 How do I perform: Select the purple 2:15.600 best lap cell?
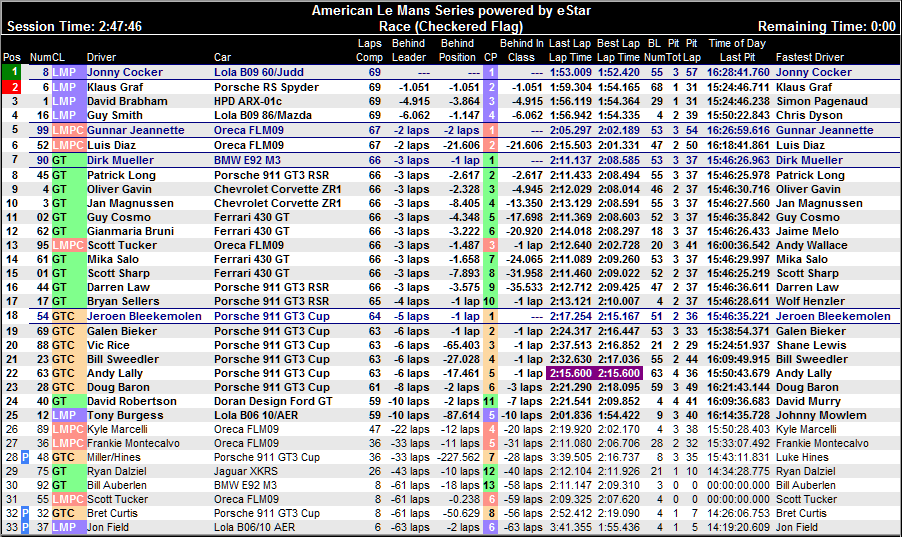[x=619, y=373]
